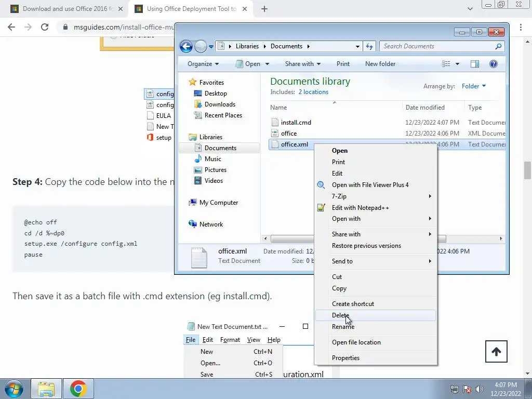Viewport: 532px width, 399px height.
Task: Expand the 7-Zip submenu
Action: click(376, 196)
